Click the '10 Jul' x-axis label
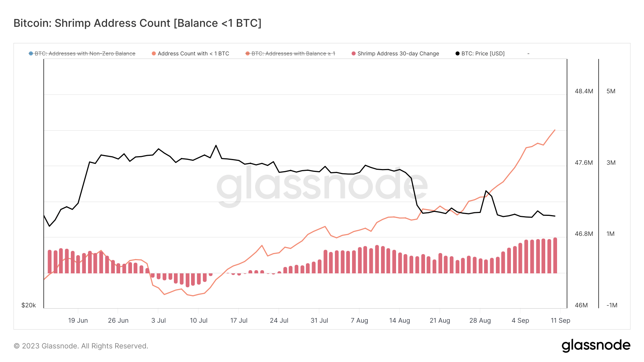The image size is (644, 362). [199, 321]
